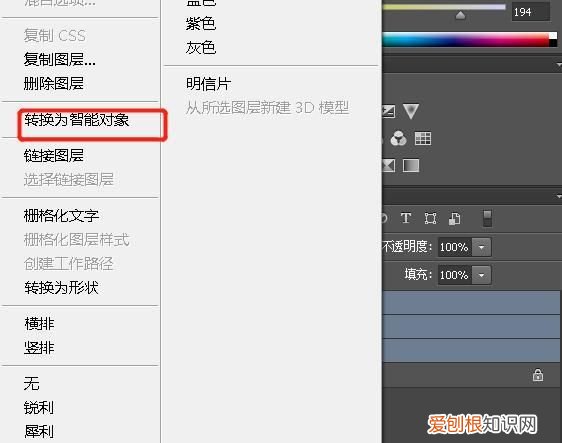Choose 紫色 layer color label
Image resolution: width=562 pixels, height=443 pixels.
201,24
